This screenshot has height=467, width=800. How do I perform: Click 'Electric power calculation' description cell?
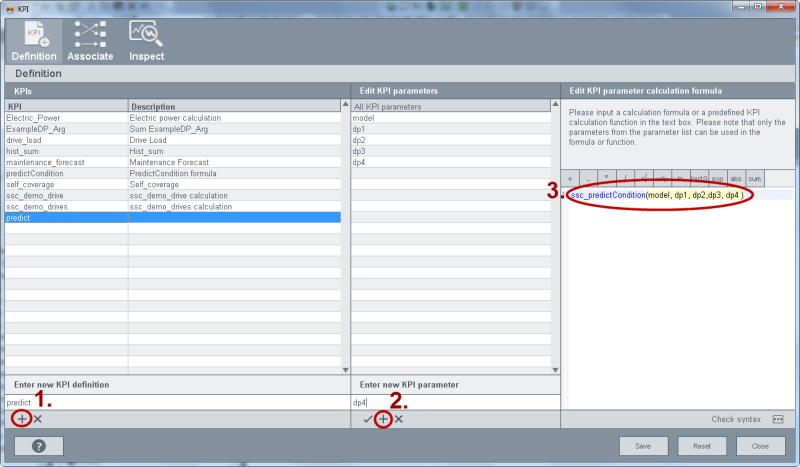tap(234, 118)
